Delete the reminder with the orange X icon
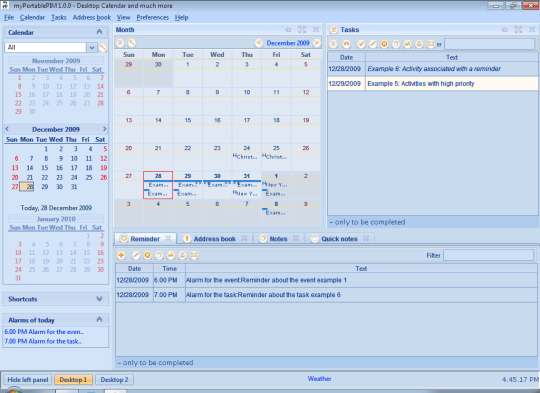 [x=147, y=255]
